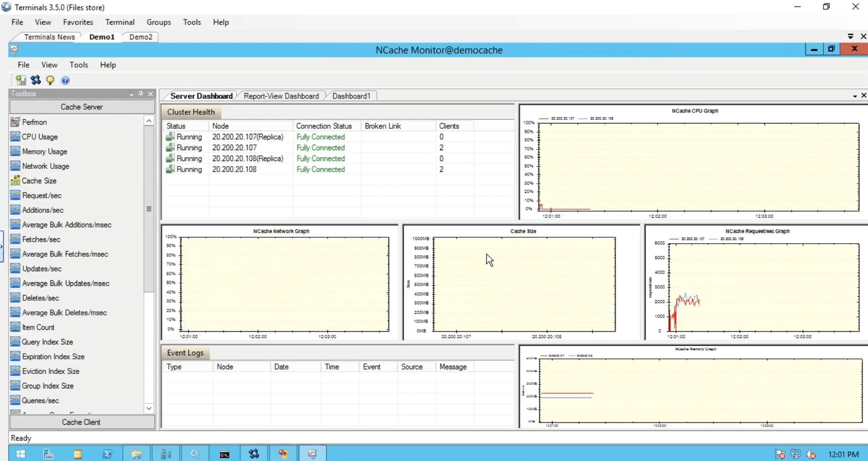Collapse the Cache Server toolbox section
868x461 pixels.
82,107
